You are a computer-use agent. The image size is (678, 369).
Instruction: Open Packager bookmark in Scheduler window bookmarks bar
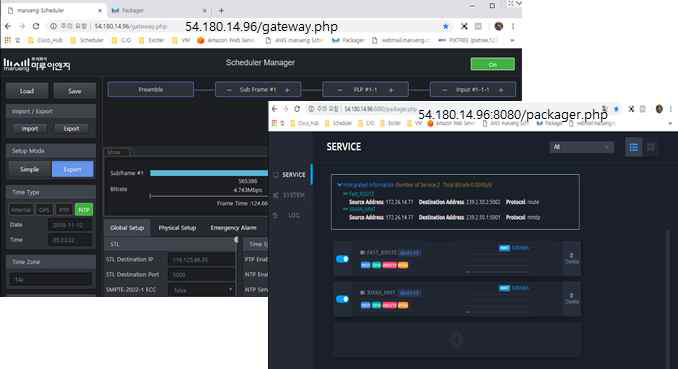click(348, 40)
